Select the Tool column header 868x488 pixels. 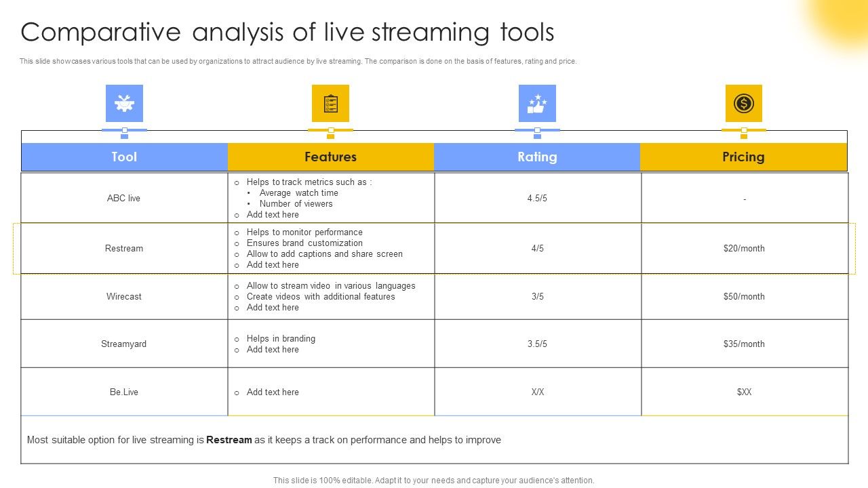[x=124, y=157]
